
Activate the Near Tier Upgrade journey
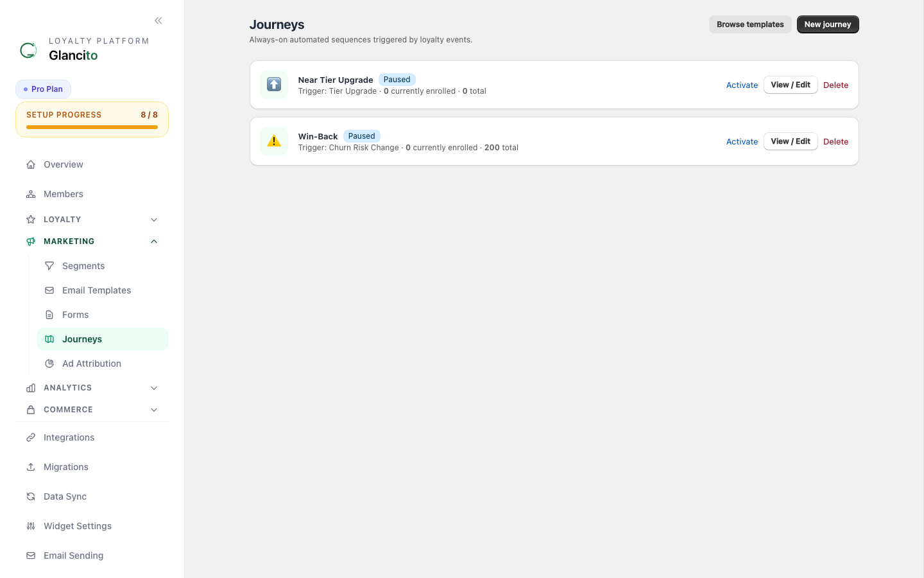742,85
